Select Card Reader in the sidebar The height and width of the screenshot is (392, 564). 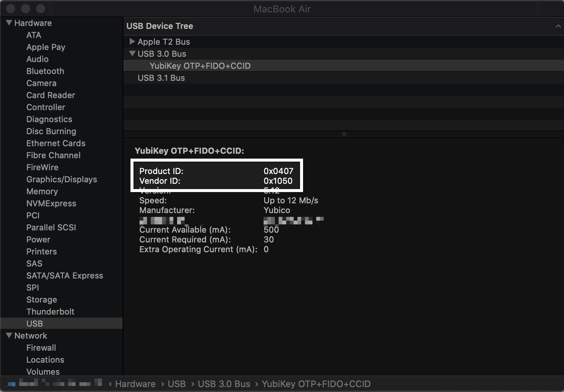(50, 95)
